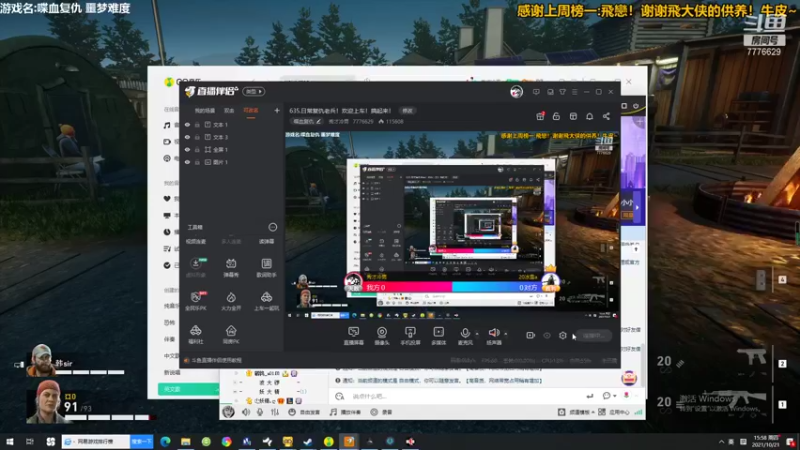Switch to the first scene tab

pyautogui.click(x=205, y=111)
